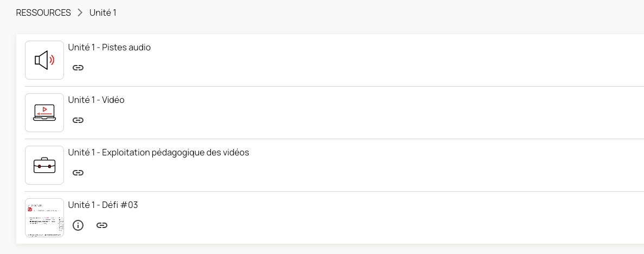The image size is (644, 254).
Task: Click link icon under Défi #03
Action: tap(102, 225)
